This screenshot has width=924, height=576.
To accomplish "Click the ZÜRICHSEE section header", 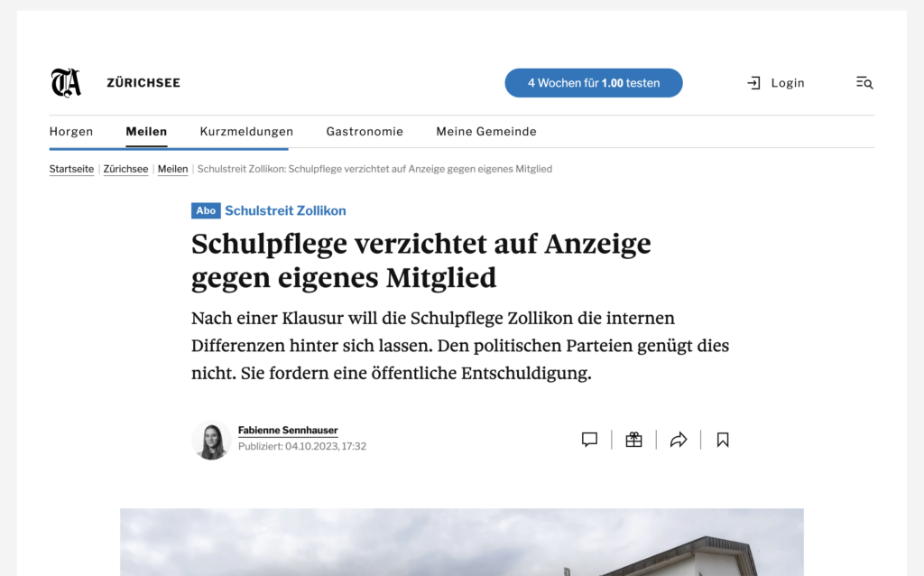I will 143,83.
